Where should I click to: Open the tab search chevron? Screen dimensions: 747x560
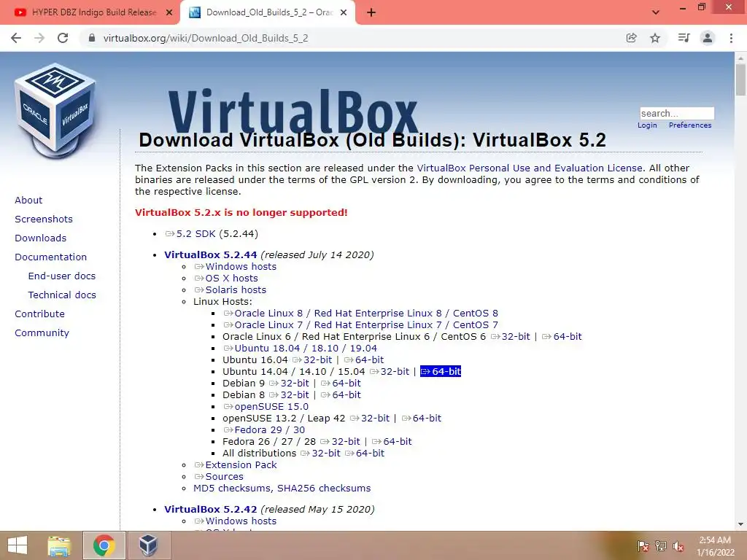(x=656, y=12)
